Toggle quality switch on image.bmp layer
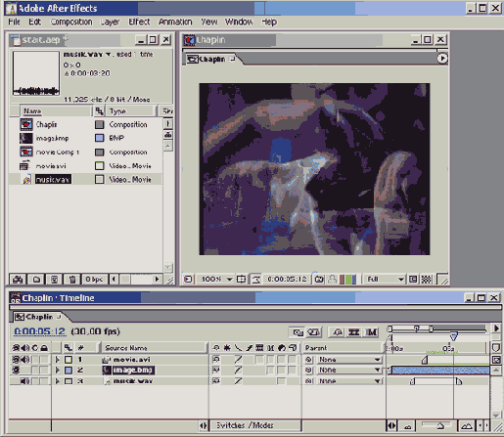 238,371
